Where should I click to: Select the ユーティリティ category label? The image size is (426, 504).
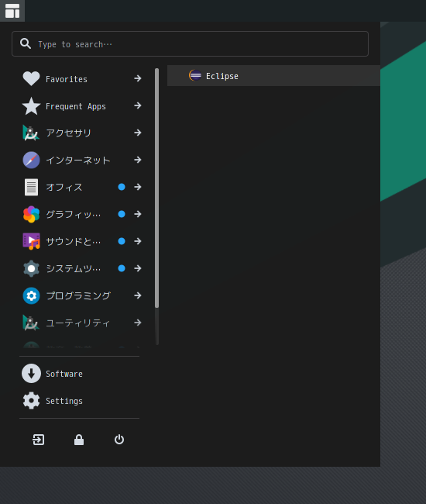pyautogui.click(x=78, y=323)
